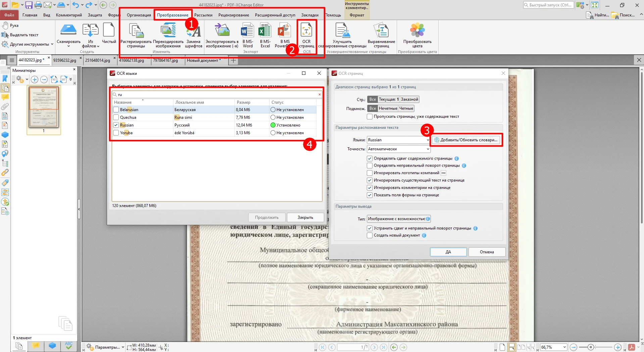Image resolution: width=644 pixels, height=352 pixels.
Task: Run OCR страниц tool
Action: pyautogui.click(x=306, y=35)
